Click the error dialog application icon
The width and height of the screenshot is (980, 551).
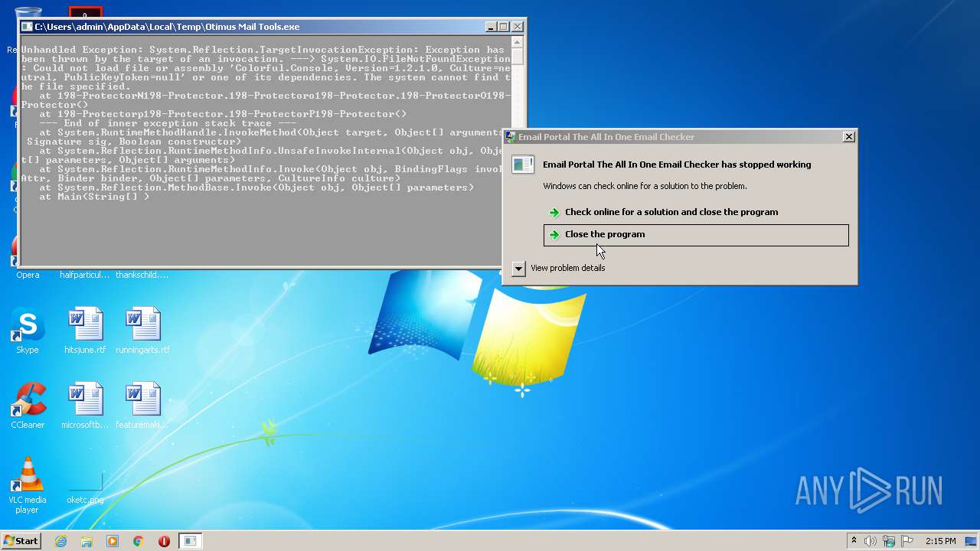point(523,164)
